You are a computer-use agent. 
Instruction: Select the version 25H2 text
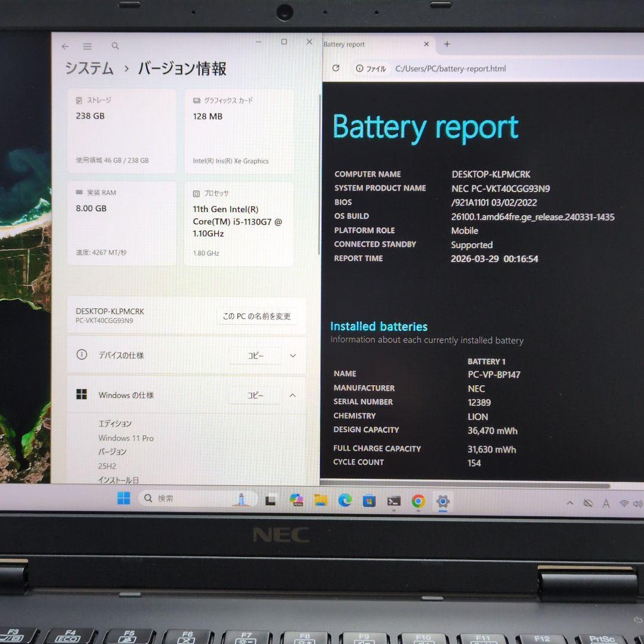pyautogui.click(x=107, y=466)
